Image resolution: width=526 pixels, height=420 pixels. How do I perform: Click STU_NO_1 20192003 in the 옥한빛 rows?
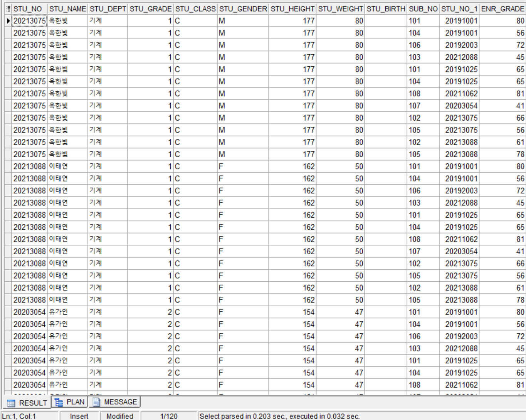(459, 45)
